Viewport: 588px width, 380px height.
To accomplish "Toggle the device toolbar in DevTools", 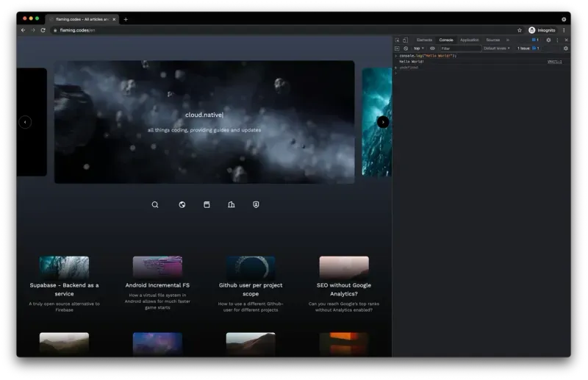I will (406, 40).
